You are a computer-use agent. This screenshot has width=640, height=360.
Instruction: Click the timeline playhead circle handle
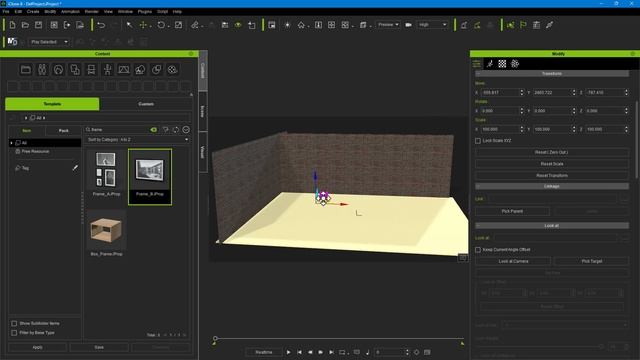215,338
